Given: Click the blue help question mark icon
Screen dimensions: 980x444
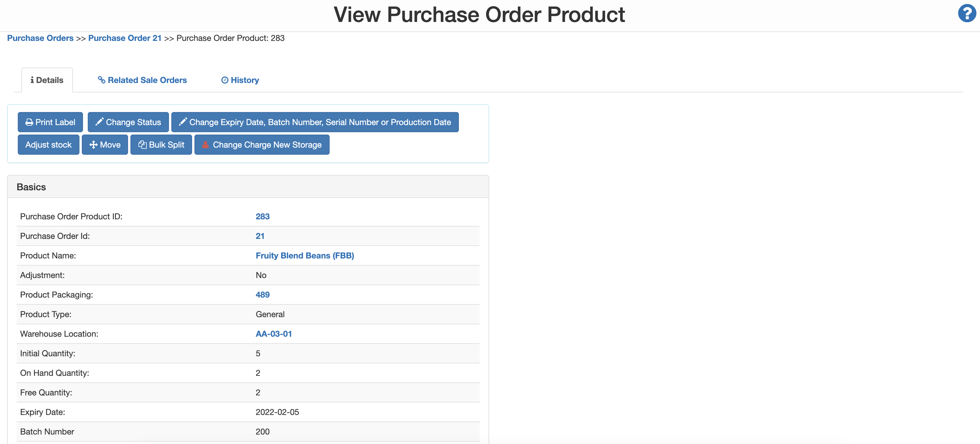Looking at the screenshot, I should [x=966, y=13].
